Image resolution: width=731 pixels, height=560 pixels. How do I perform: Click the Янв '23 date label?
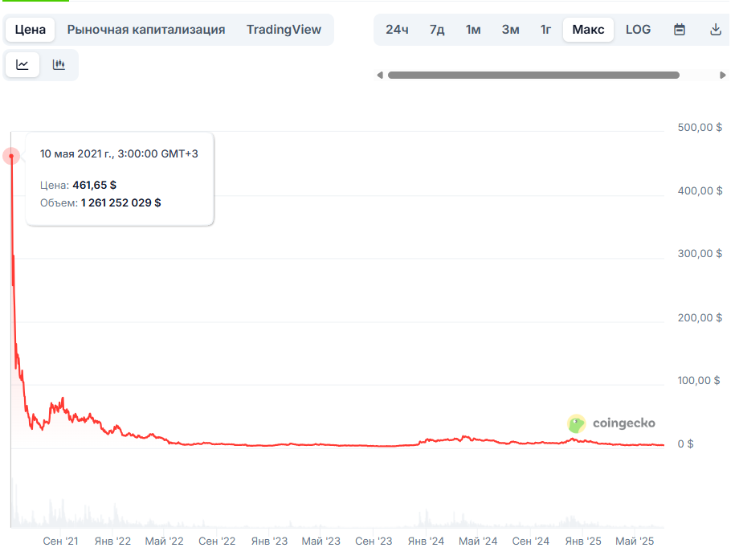269,542
